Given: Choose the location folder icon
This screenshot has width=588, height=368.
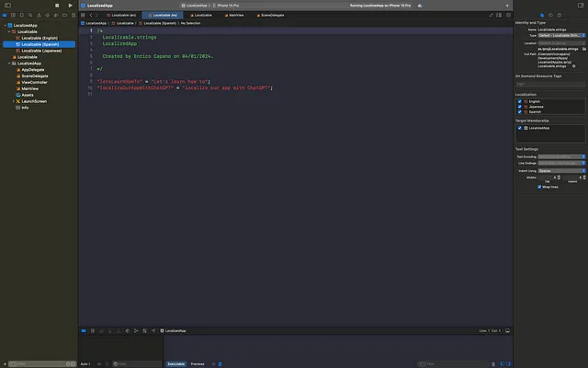Looking at the screenshot, I should click(584, 49).
